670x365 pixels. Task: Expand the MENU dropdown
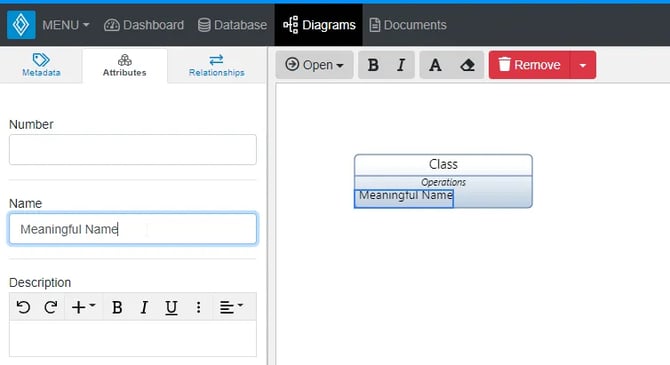(x=66, y=25)
